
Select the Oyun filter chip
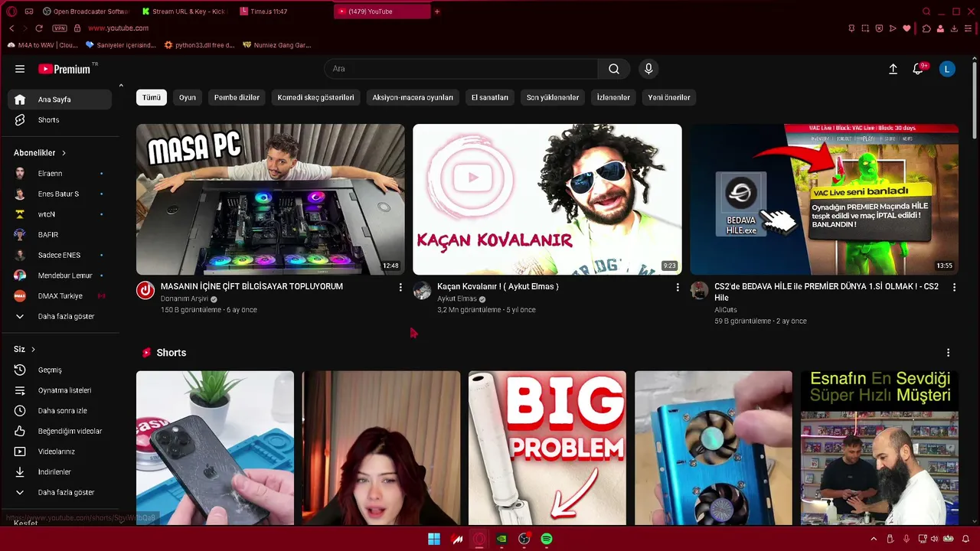pyautogui.click(x=188, y=97)
